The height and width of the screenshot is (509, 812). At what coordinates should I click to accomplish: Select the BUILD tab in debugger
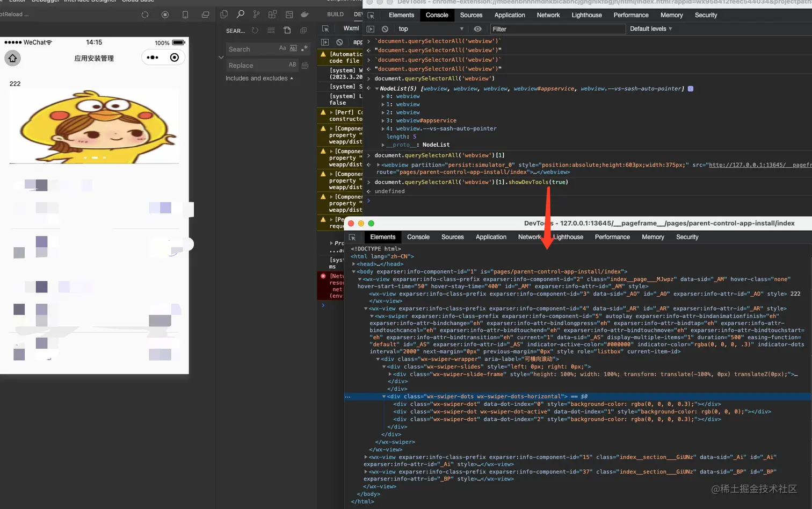(x=335, y=15)
